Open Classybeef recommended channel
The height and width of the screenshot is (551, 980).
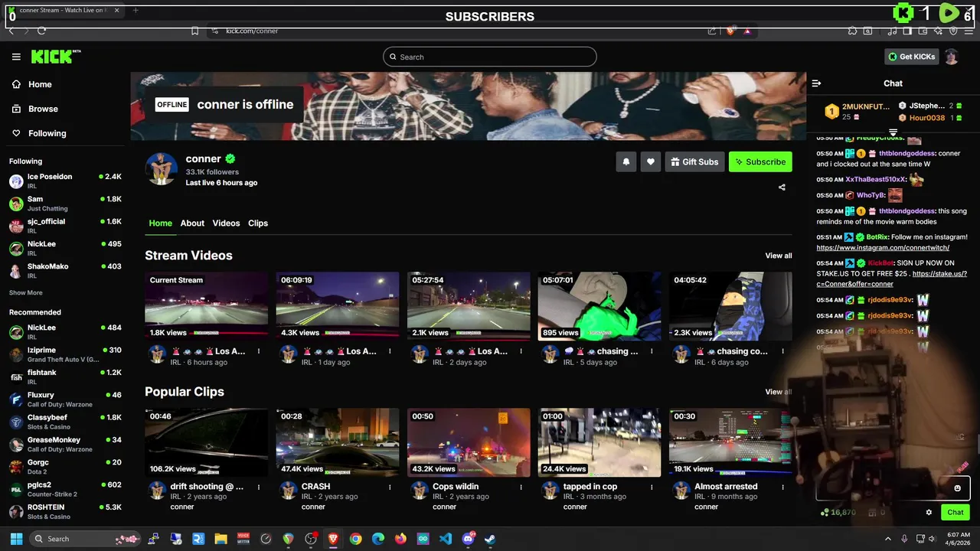(65, 422)
